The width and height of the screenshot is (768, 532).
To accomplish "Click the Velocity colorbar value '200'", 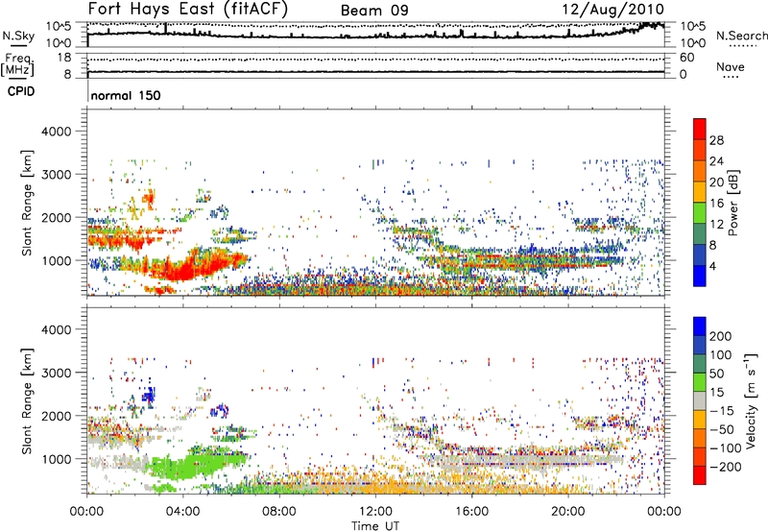I will pyautogui.click(x=721, y=336).
